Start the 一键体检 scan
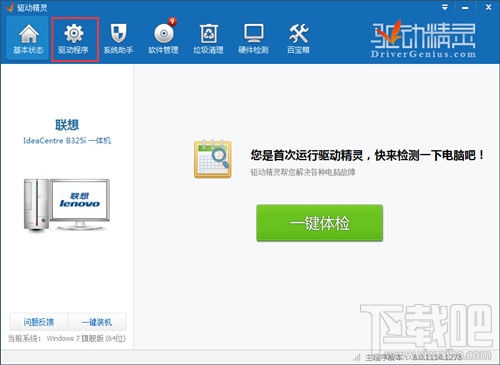Viewport: 500px width, 365px height. (319, 223)
